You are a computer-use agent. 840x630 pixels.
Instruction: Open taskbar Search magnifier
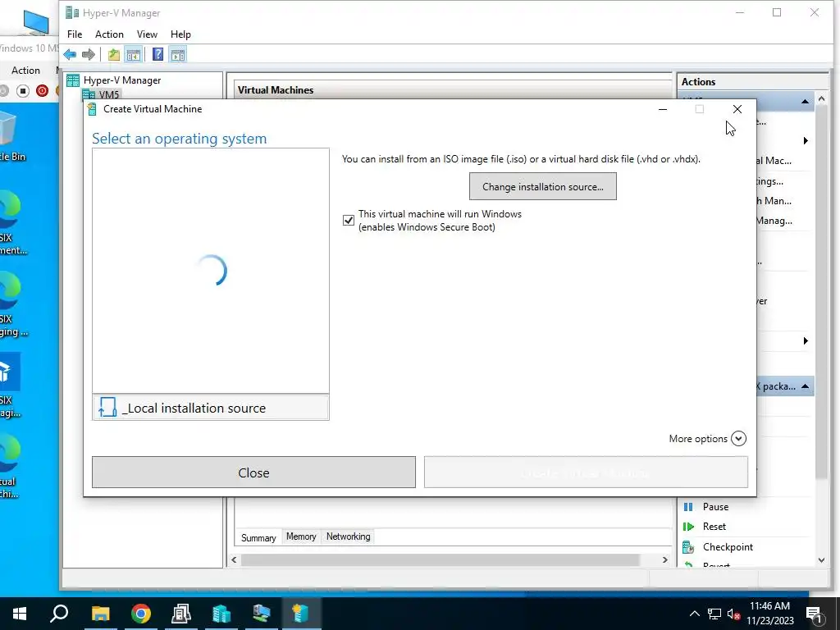59,614
